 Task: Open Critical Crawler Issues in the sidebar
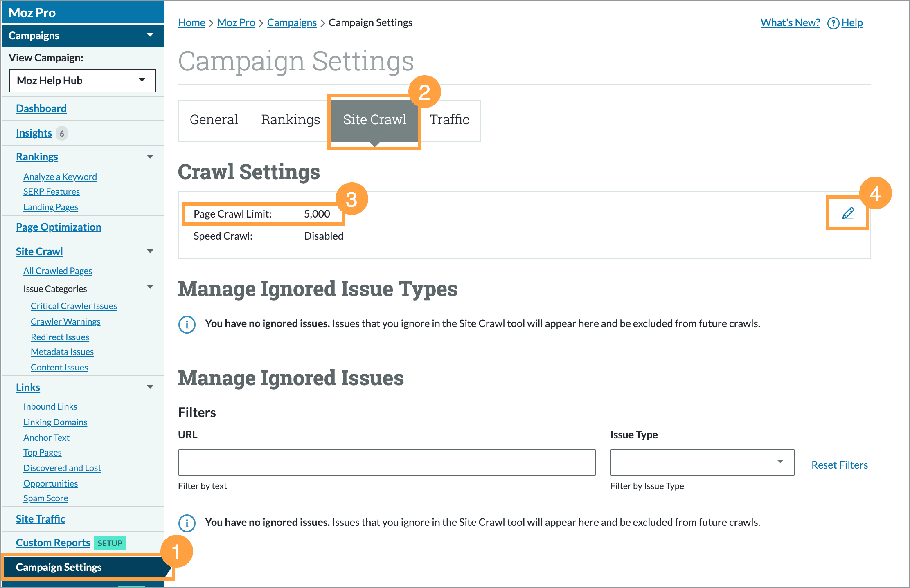coord(74,305)
